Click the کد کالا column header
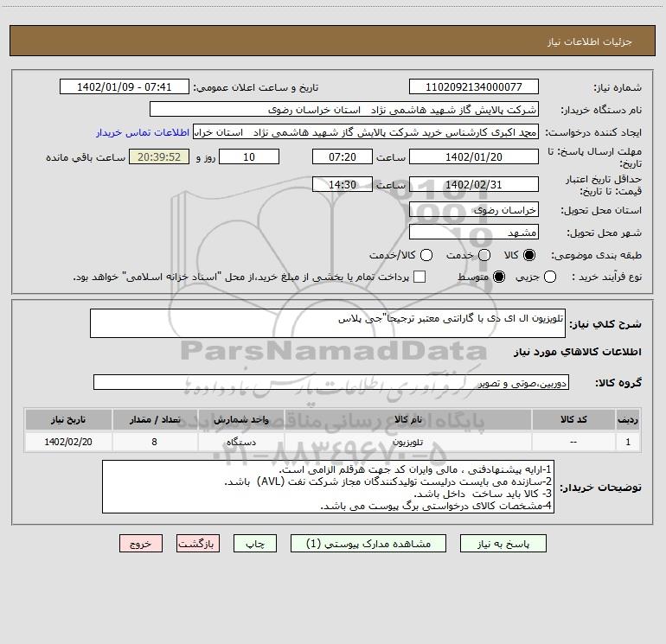Screen dimensions: 666x644 click(x=573, y=419)
